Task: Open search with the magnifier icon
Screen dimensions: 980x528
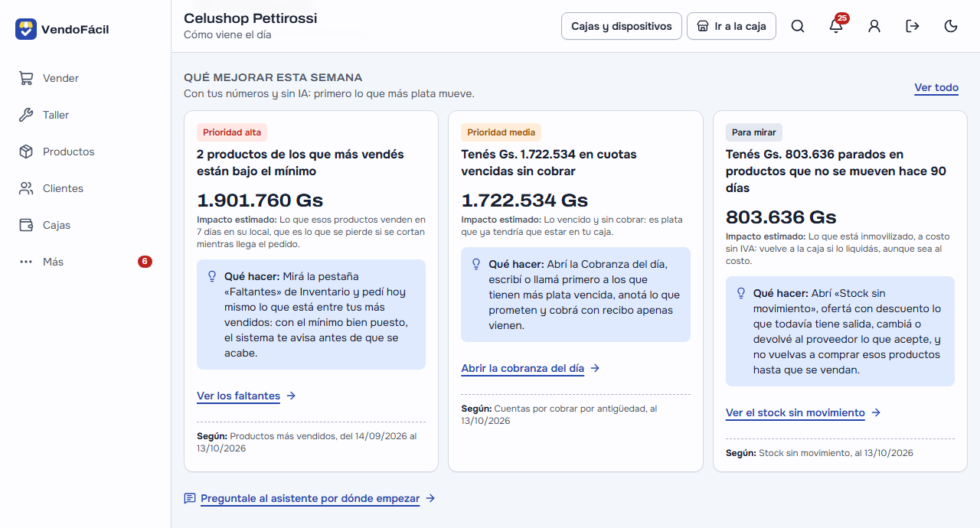Action: tap(798, 26)
